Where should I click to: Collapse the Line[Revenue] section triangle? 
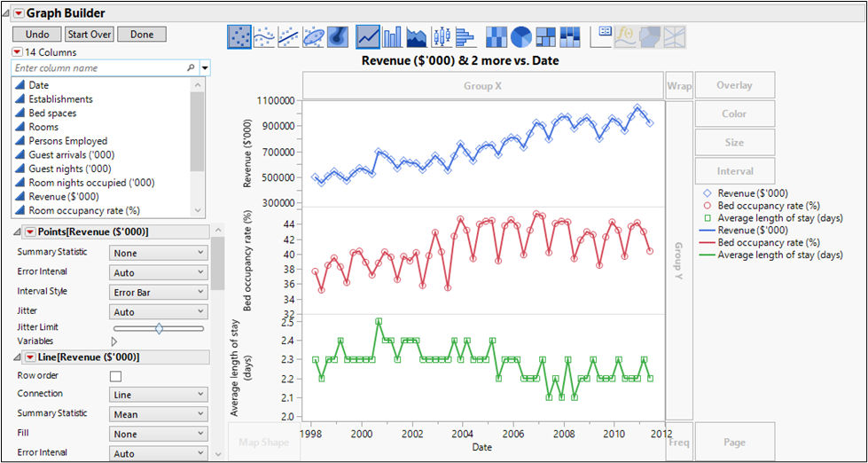[17, 357]
